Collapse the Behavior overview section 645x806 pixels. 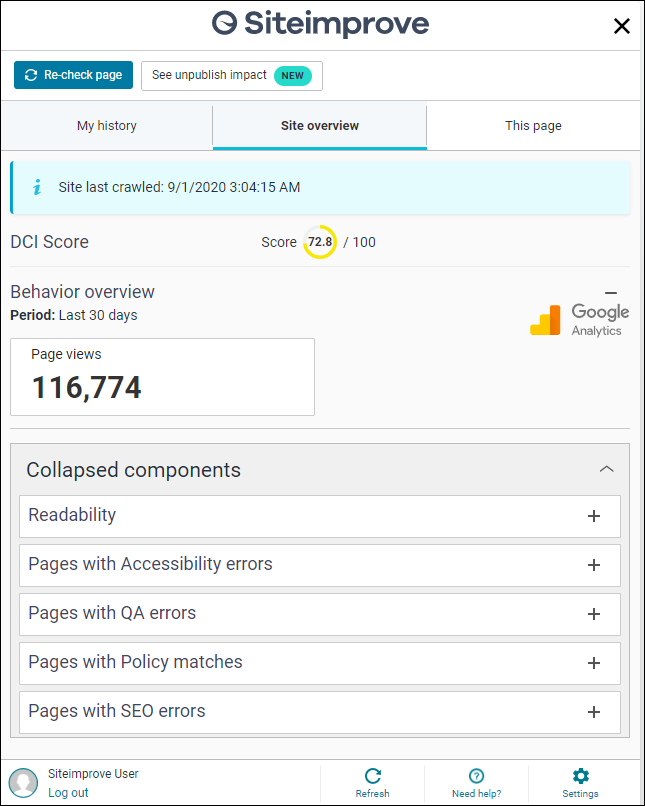point(611,292)
